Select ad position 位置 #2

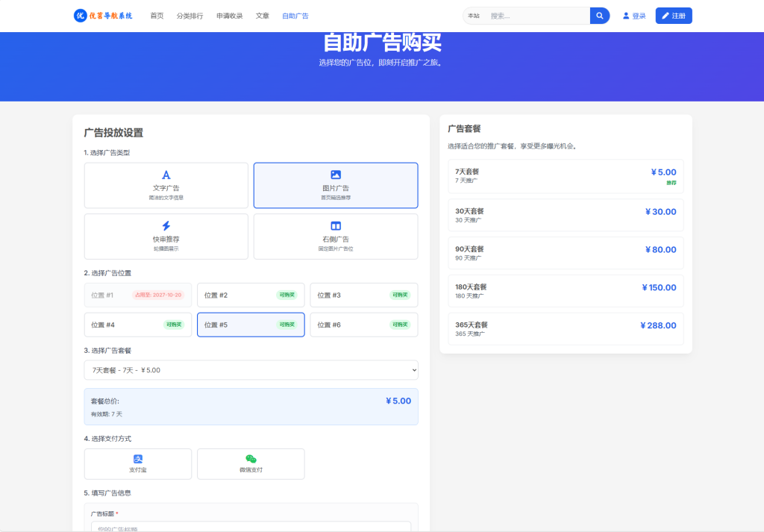coord(251,295)
